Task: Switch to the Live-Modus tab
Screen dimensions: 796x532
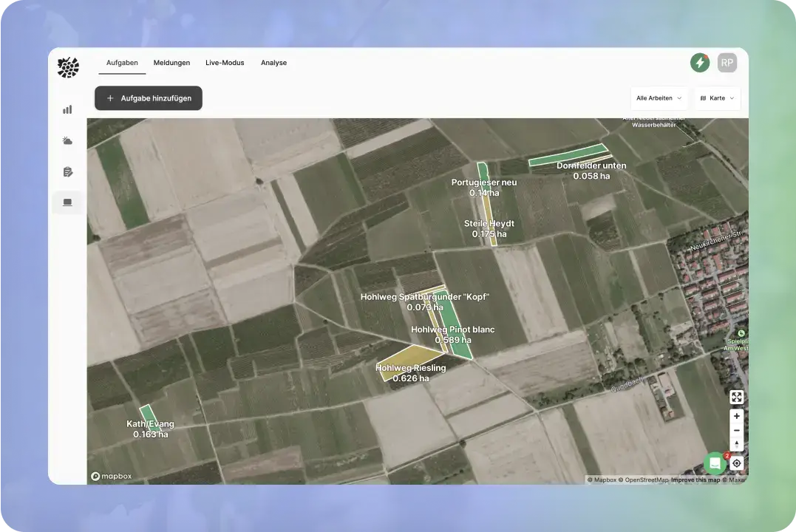Action: [225, 63]
